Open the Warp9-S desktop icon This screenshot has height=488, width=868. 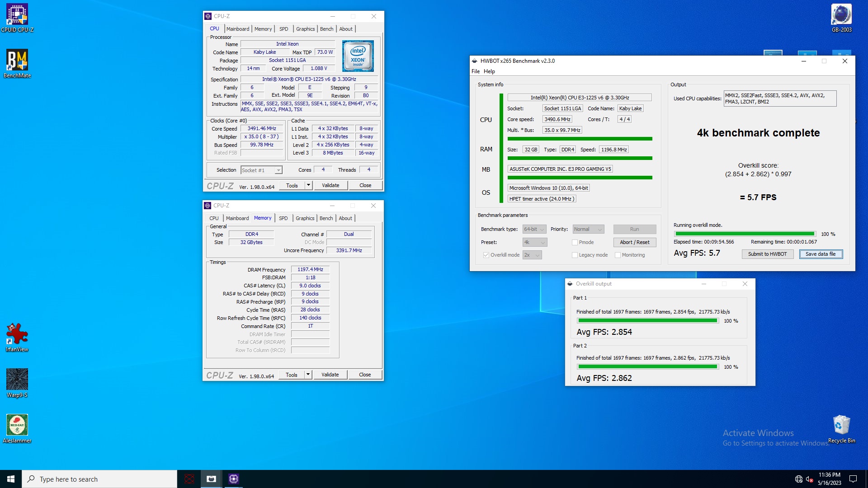pyautogui.click(x=17, y=383)
